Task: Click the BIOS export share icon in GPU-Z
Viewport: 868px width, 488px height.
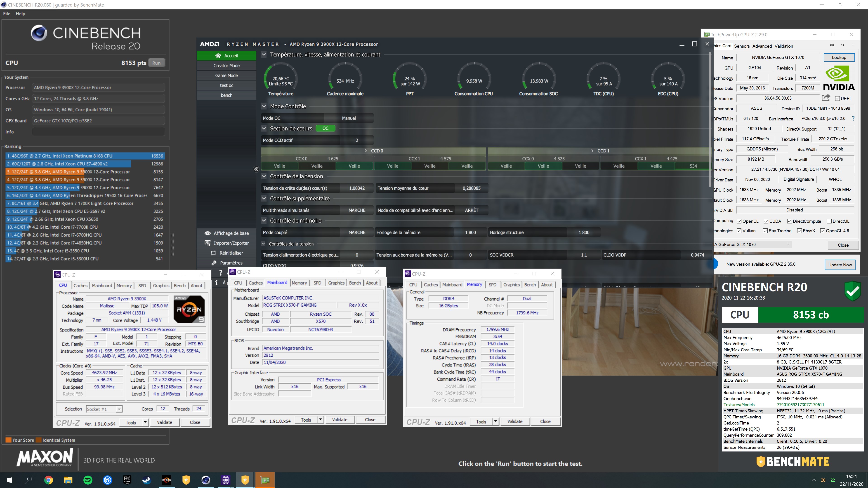Action: [x=826, y=98]
